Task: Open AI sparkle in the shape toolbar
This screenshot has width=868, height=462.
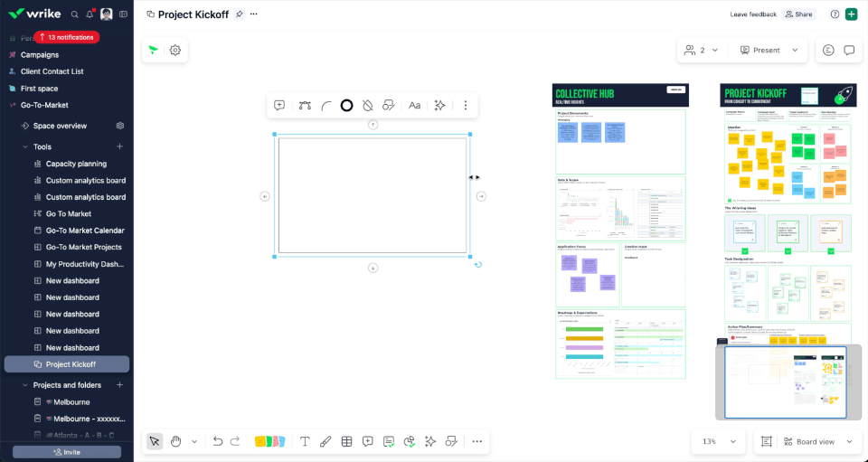Action: (440, 105)
